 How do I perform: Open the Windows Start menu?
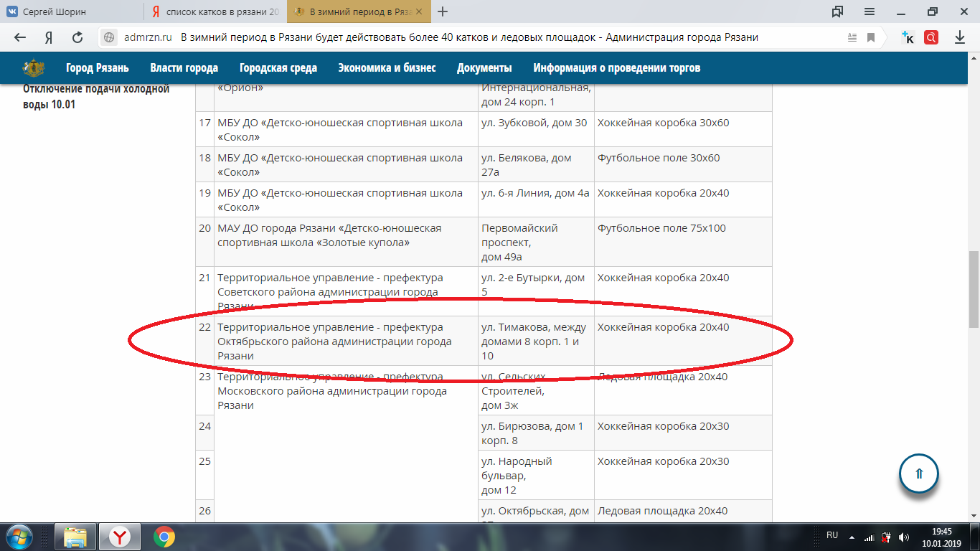click(x=18, y=537)
